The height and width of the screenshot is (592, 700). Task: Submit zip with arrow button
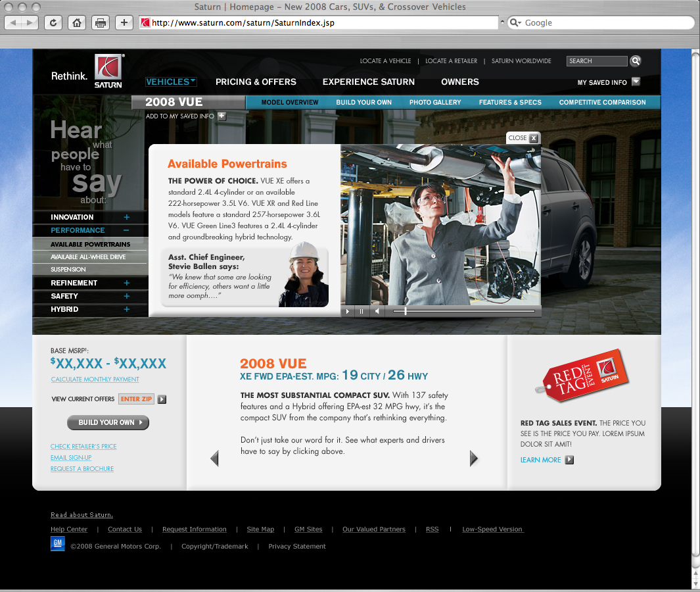click(162, 399)
